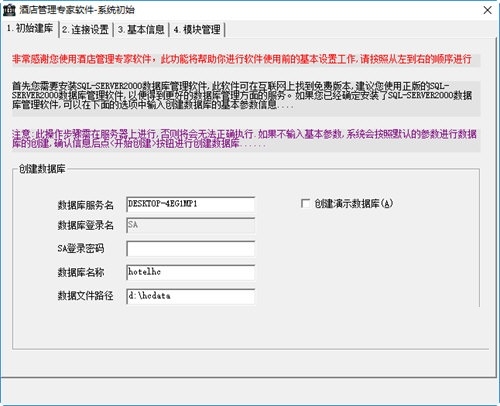Click the 数据文件路径 field with d:\hcdata
Viewport: 500px width, 406px height.
(x=191, y=296)
